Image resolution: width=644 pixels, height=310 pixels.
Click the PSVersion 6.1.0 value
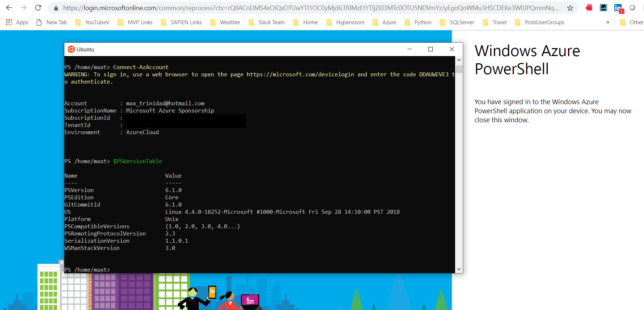pos(174,190)
